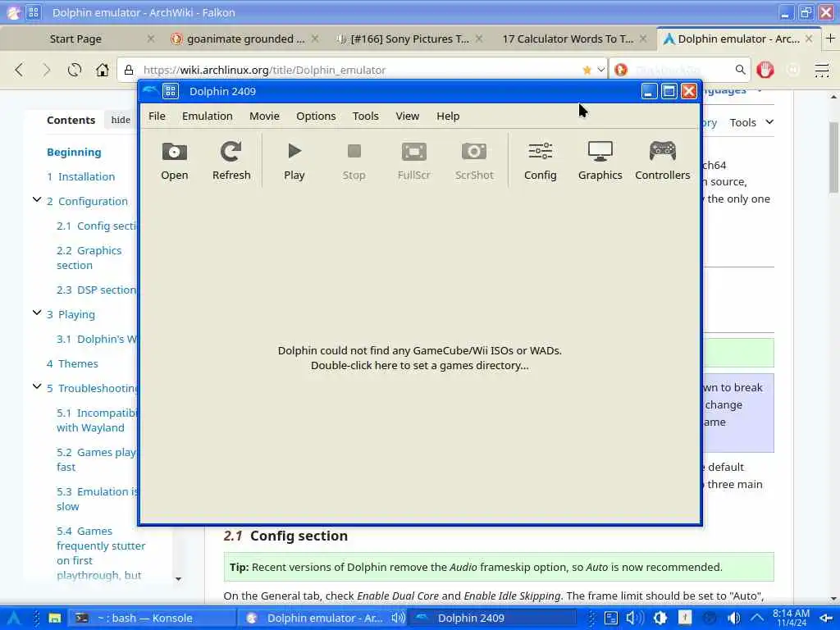Viewport: 840px width, 630px height.
Task: Click the Falkon page vertical scrollbar
Action: [x=833, y=158]
